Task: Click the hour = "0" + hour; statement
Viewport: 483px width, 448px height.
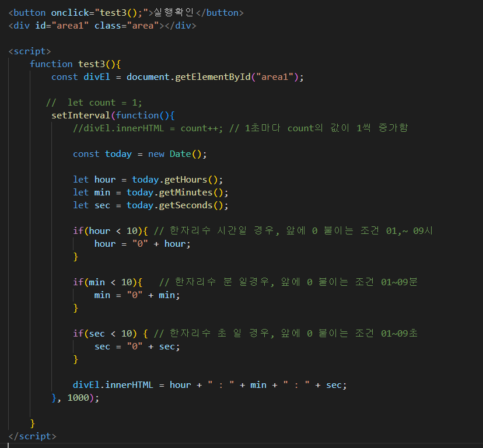Action: click(142, 244)
